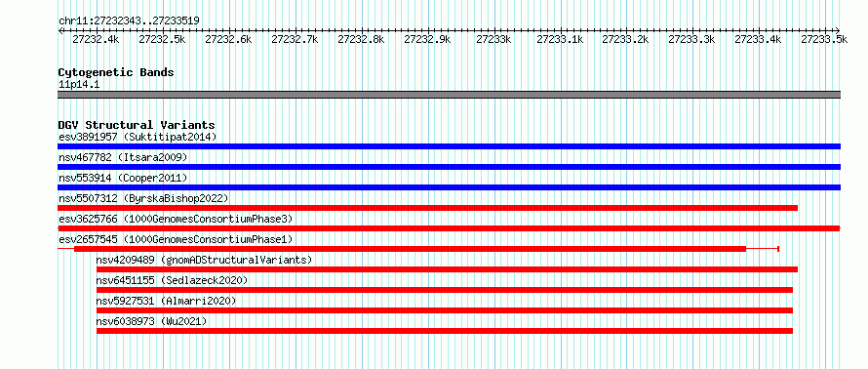Click the 27233.4k ruler tick label

[x=759, y=39]
